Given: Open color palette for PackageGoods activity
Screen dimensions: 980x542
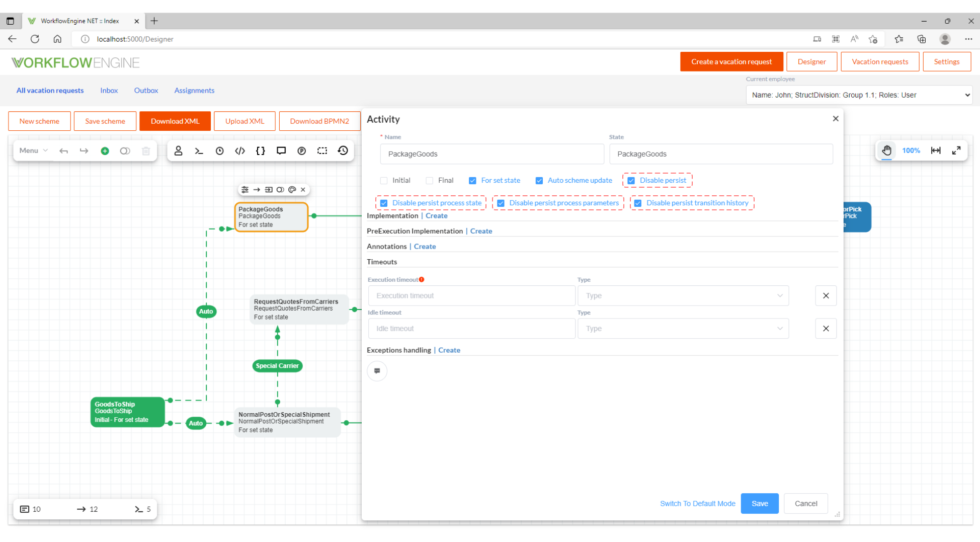Looking at the screenshot, I should click(x=292, y=190).
